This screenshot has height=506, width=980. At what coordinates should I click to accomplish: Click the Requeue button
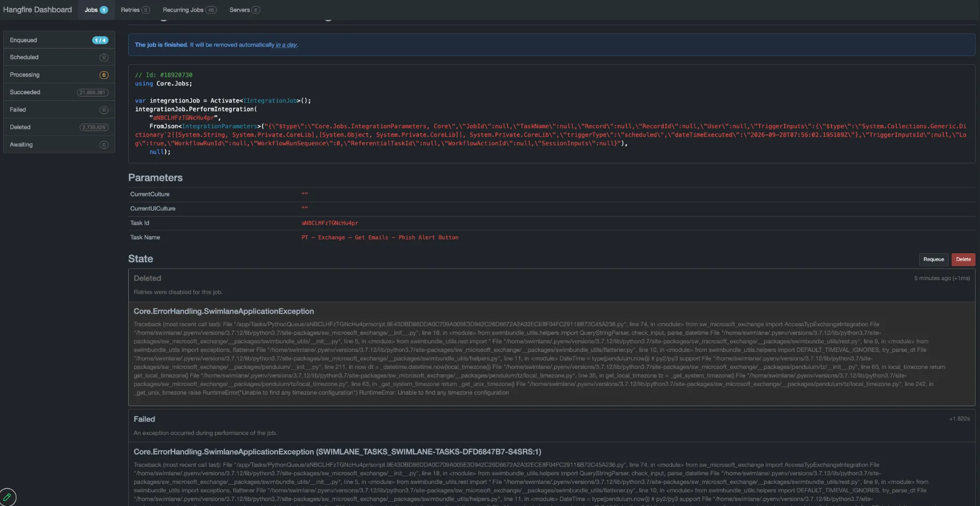933,259
